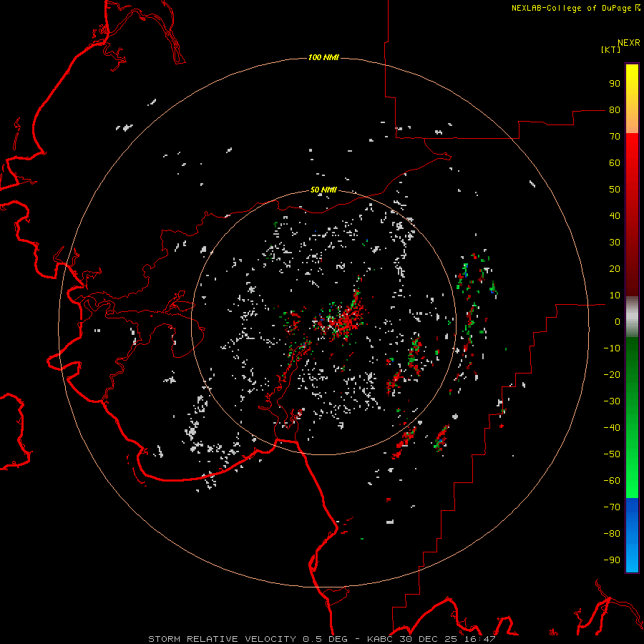Viewport: 644px width, 644px height.
Task: Click the STORM RELATIVE VELOCITY 0.5 DEG title text
Action: coord(248,639)
